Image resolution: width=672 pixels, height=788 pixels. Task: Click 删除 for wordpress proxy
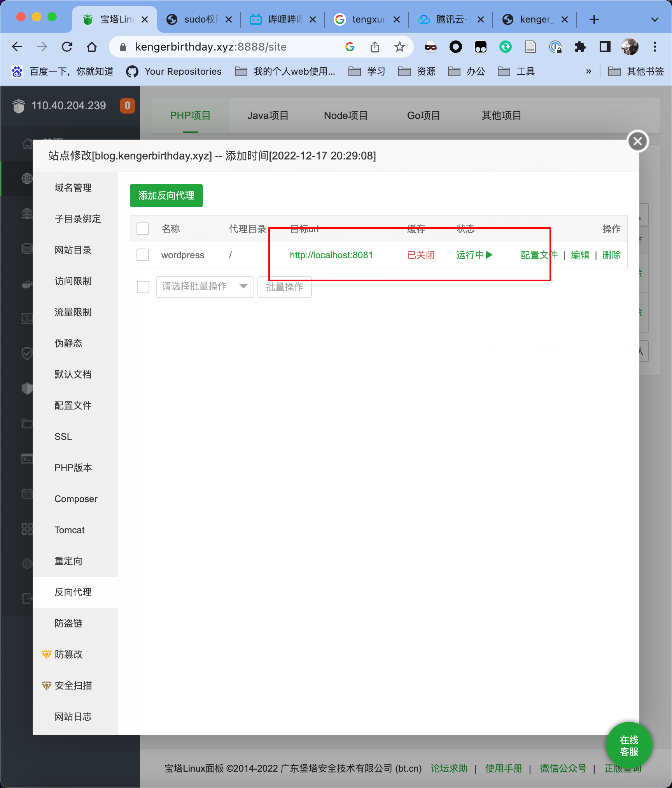pos(611,255)
